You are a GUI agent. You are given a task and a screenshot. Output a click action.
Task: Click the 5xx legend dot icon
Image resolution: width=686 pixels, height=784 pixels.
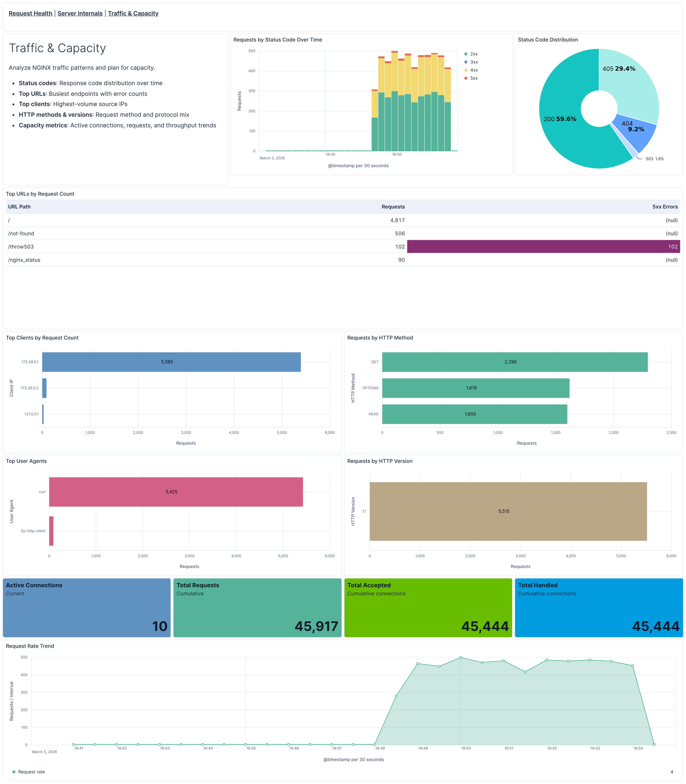pos(466,78)
